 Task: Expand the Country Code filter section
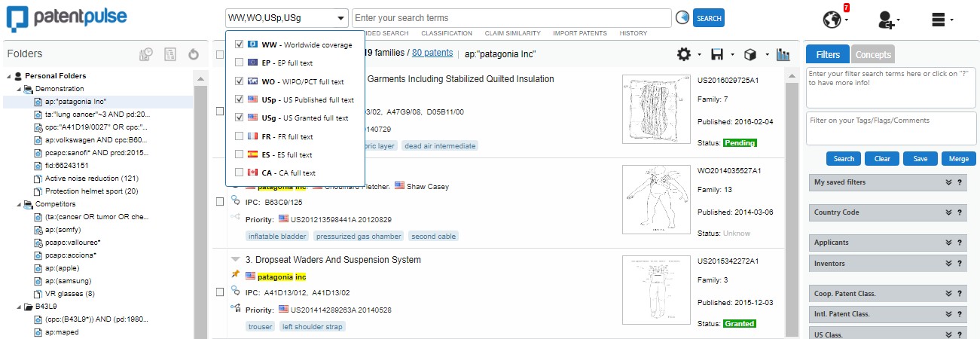pos(949,212)
